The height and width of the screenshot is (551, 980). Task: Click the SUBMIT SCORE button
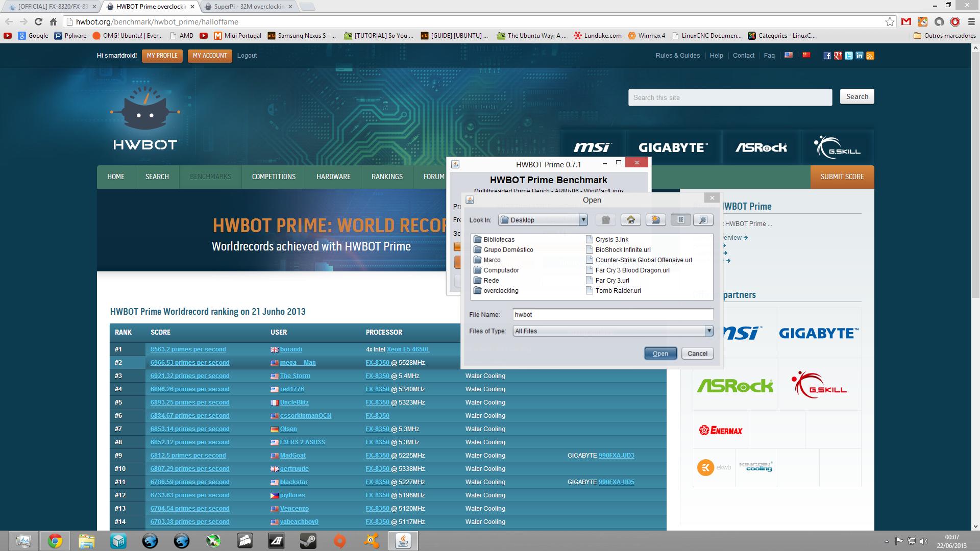tap(842, 177)
